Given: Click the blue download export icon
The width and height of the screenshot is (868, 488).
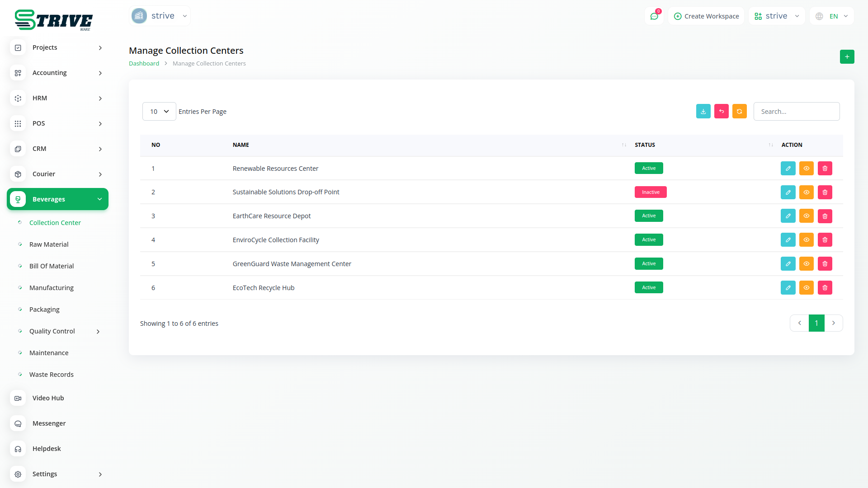Looking at the screenshot, I should tap(703, 112).
